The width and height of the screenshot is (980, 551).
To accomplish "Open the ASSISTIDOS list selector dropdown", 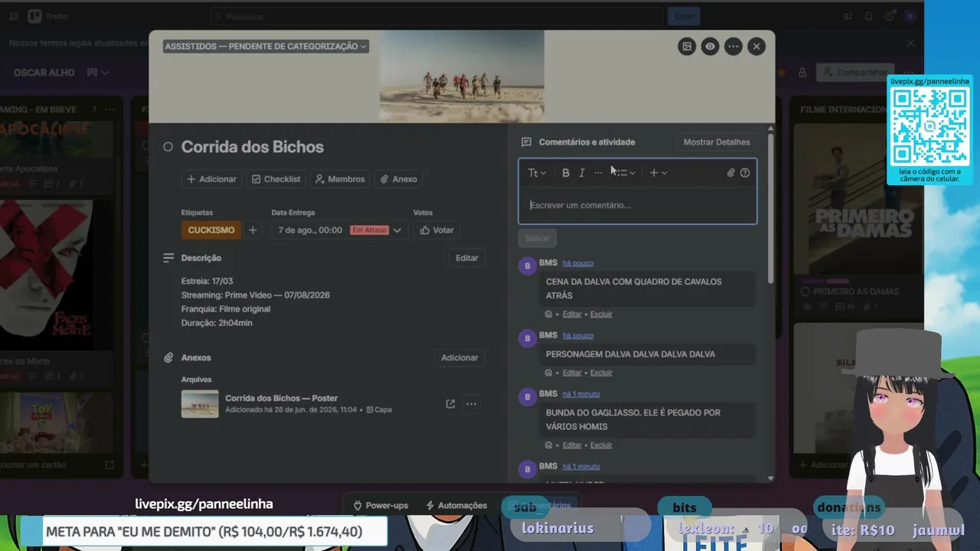I will point(266,47).
